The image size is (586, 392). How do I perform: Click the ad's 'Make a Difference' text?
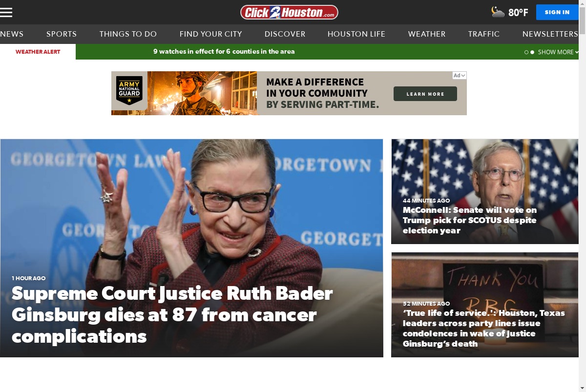tap(322, 93)
